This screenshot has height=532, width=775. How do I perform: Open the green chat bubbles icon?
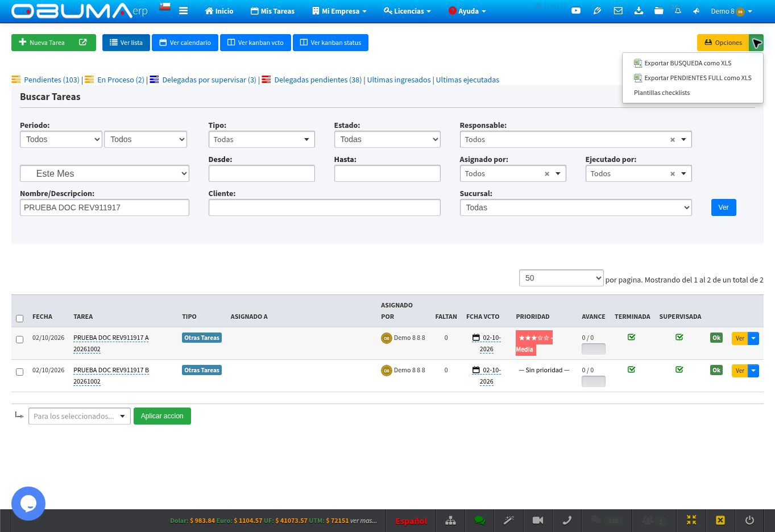point(479,520)
